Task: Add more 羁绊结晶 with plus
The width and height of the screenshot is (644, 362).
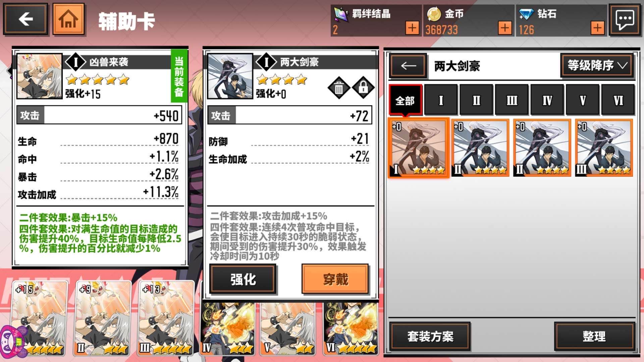Action: point(412,28)
